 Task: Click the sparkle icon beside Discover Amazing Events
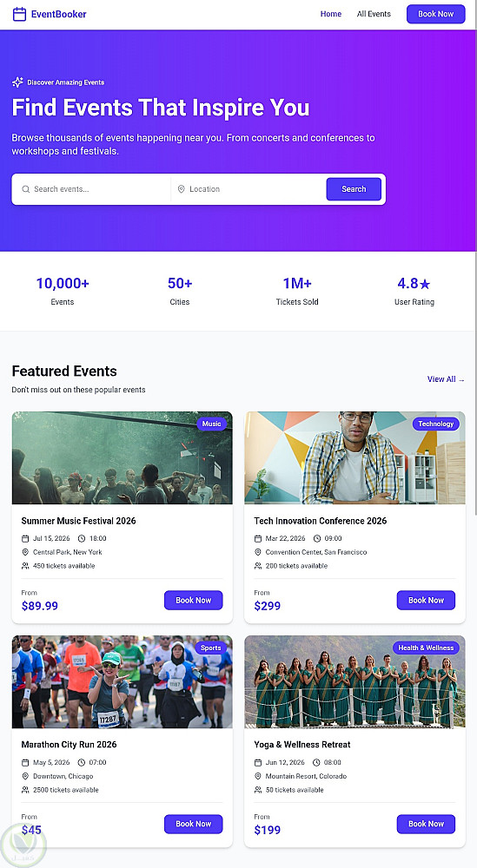17,82
